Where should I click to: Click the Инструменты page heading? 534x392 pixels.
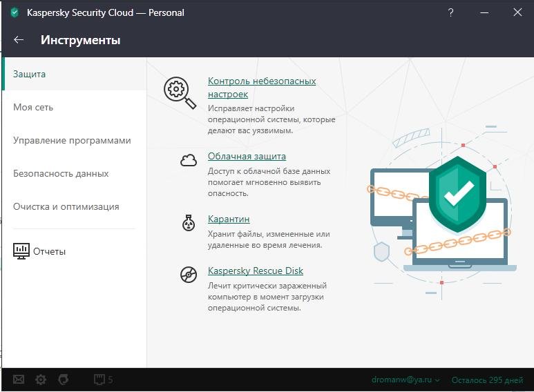80,40
